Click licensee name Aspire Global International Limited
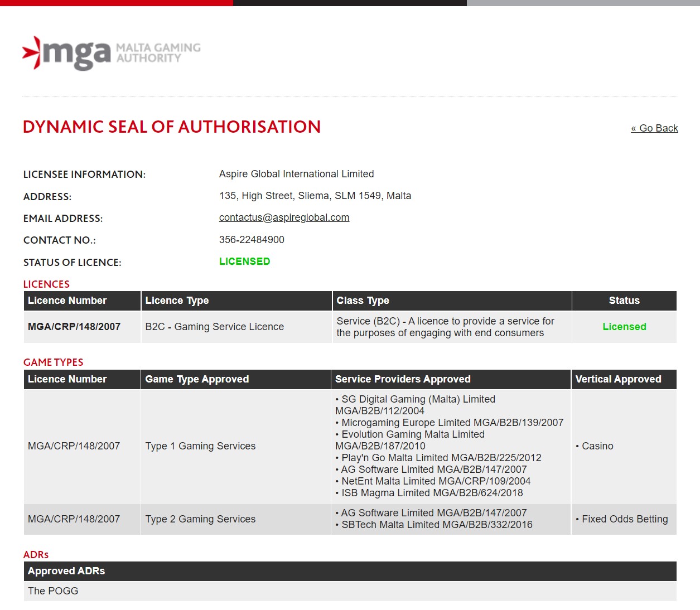 [x=296, y=174]
